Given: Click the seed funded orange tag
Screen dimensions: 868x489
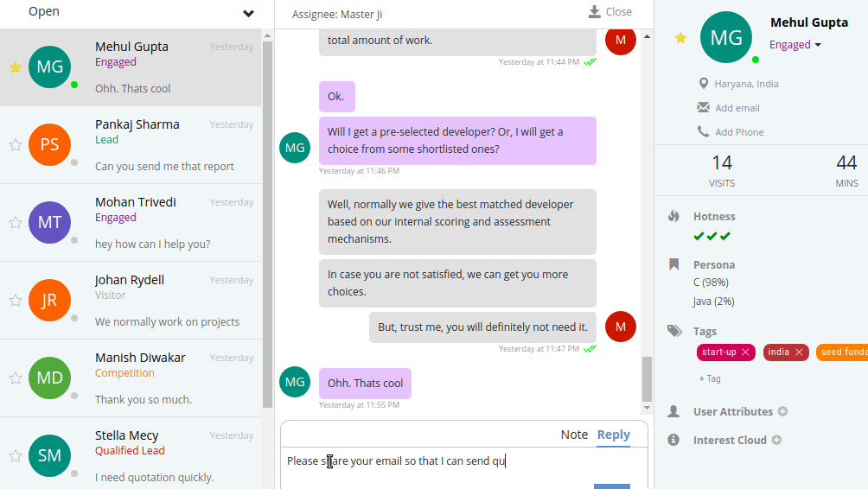Looking at the screenshot, I should point(841,352).
